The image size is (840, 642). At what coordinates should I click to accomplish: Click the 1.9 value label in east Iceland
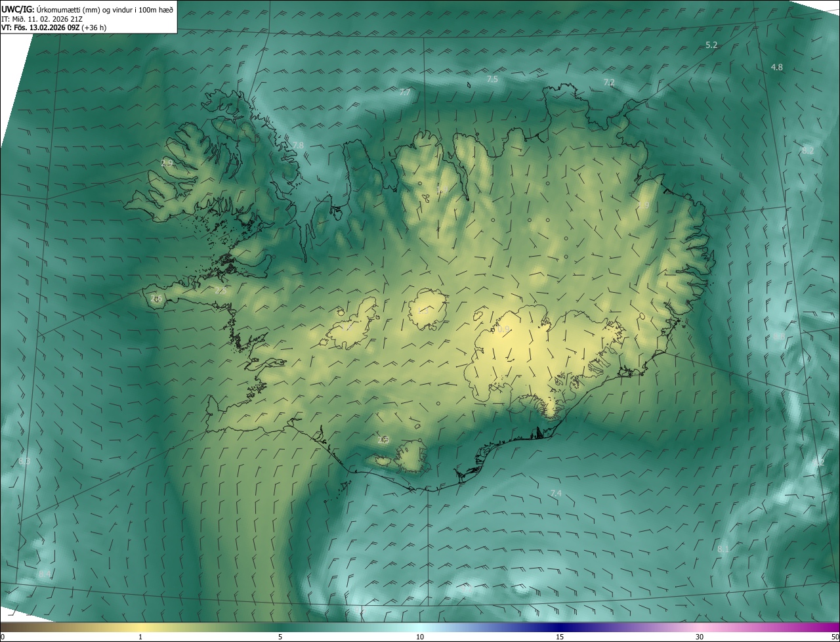tap(643, 205)
